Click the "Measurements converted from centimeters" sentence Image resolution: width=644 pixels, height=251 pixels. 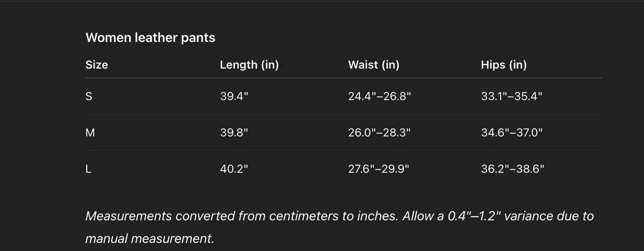pos(242,216)
